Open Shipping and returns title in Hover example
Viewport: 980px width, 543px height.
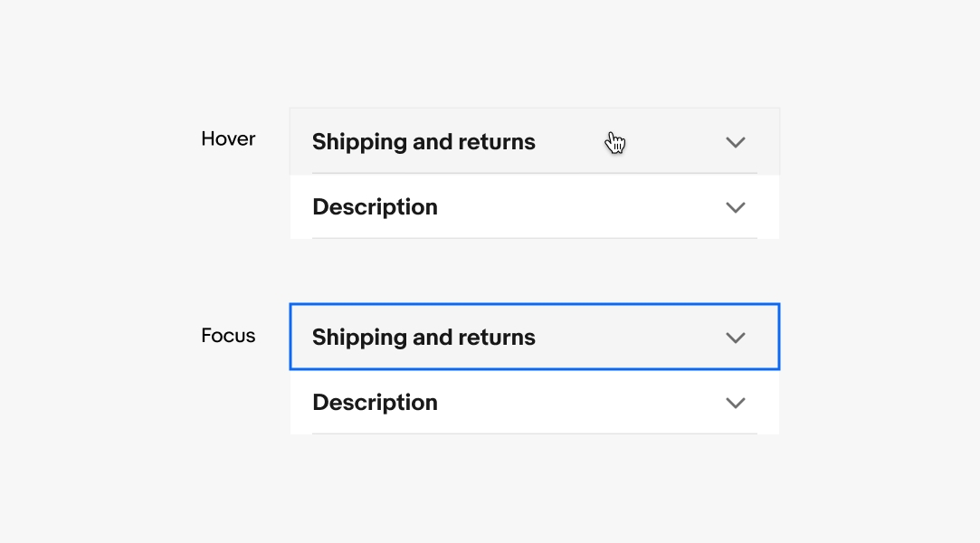tap(423, 142)
